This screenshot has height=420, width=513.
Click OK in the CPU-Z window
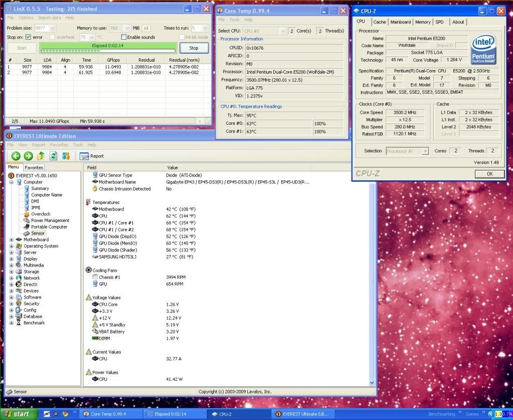coord(489,174)
